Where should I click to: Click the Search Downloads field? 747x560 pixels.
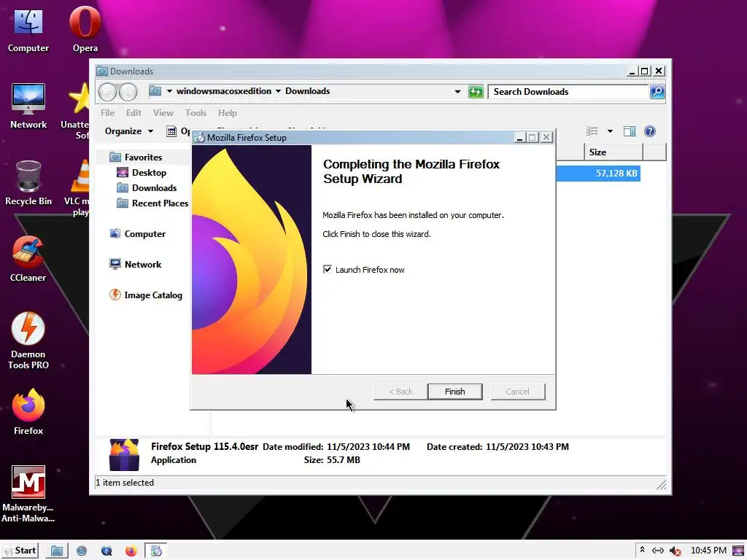click(568, 91)
